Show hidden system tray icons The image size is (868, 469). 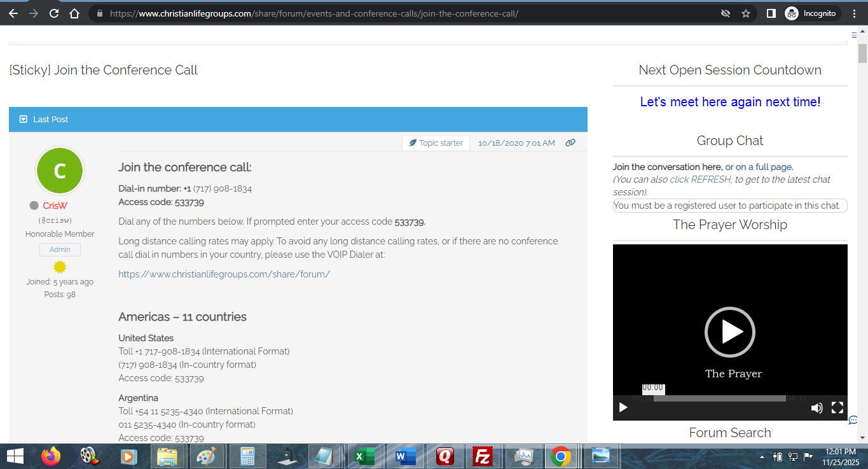762,457
